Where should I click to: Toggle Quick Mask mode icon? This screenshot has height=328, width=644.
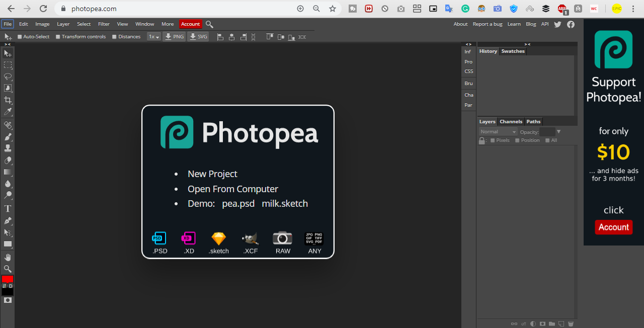point(8,300)
